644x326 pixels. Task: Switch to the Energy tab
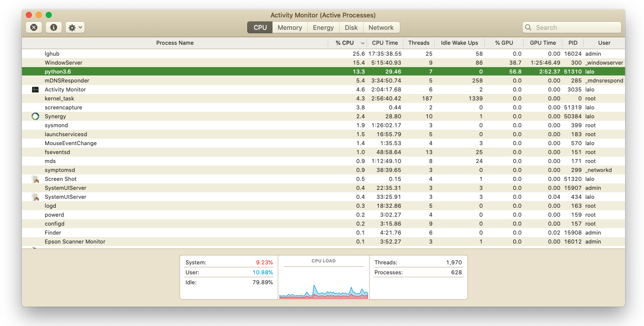[323, 28]
